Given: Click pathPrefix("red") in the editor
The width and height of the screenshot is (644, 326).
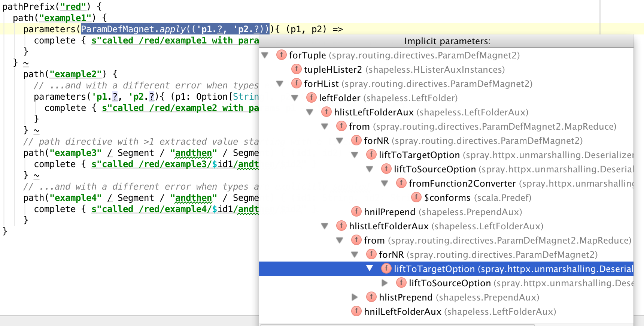Looking at the screenshot, I should [47, 6].
